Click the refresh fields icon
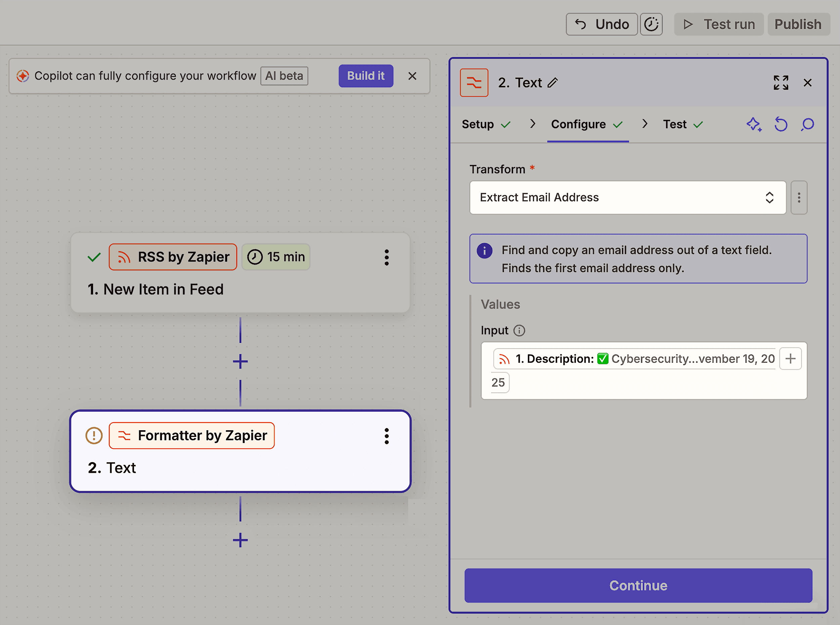The image size is (840, 625). (x=781, y=124)
